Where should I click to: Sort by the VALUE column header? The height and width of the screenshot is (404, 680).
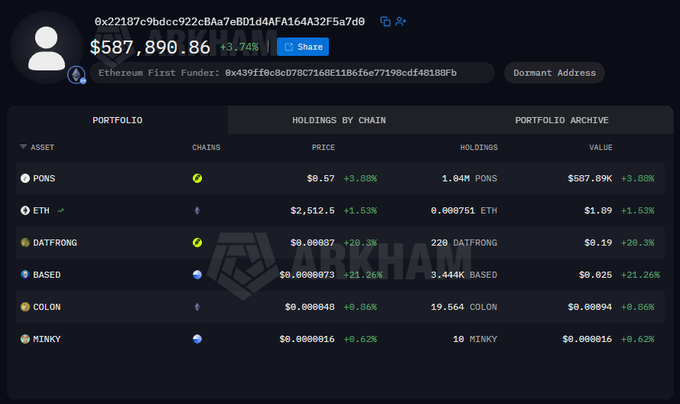coord(601,147)
